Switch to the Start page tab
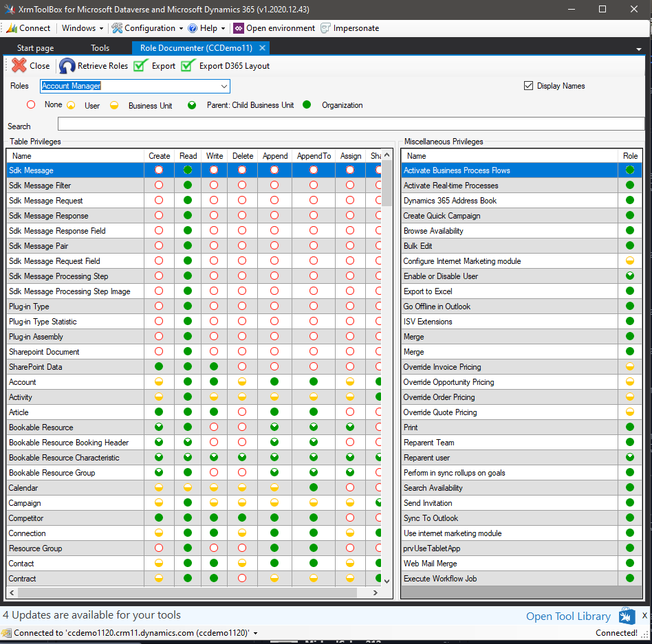652x644 pixels. click(x=35, y=48)
